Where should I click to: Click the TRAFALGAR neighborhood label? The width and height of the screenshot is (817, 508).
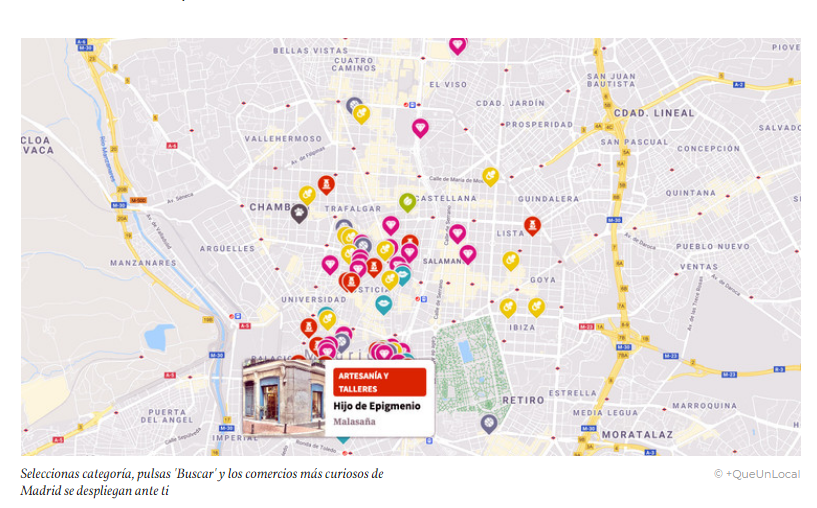pyautogui.click(x=353, y=208)
